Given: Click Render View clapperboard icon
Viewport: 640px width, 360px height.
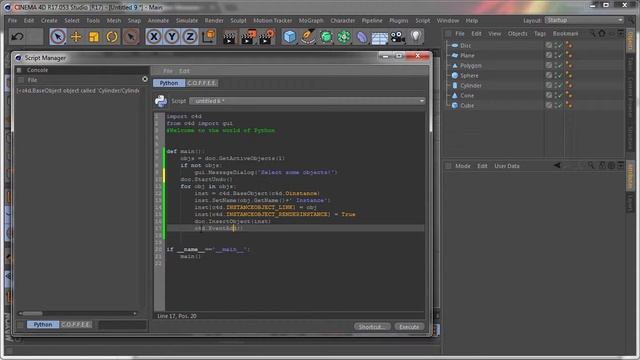Looking at the screenshot, I should click(x=230, y=37).
